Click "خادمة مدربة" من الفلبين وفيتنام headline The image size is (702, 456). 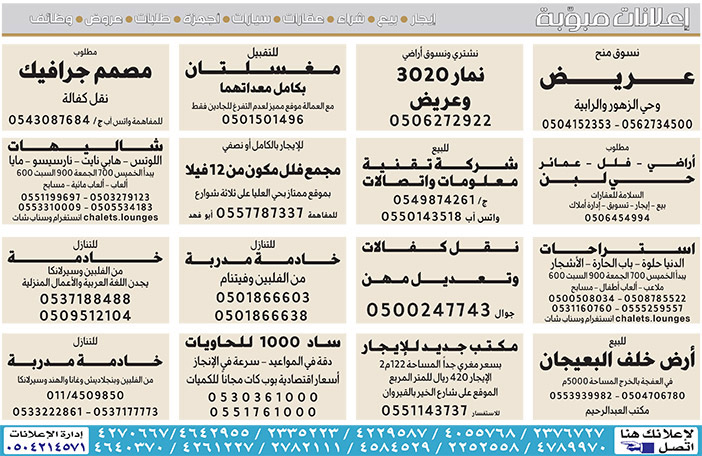(x=263, y=259)
